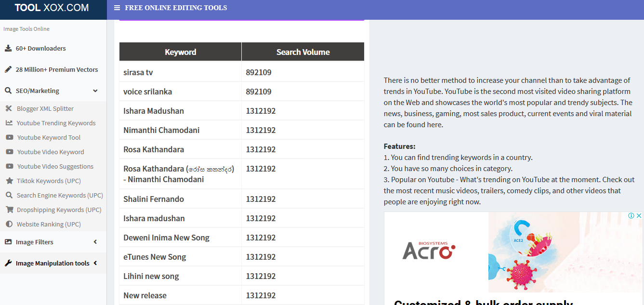
Task: Select the 'Lihini new song' keyword cell
Action: click(x=181, y=276)
